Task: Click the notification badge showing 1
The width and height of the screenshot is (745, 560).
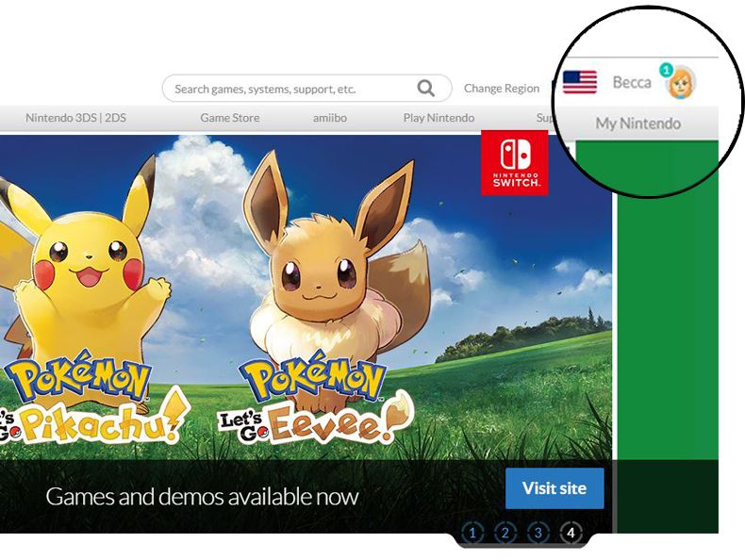Action: [666, 71]
